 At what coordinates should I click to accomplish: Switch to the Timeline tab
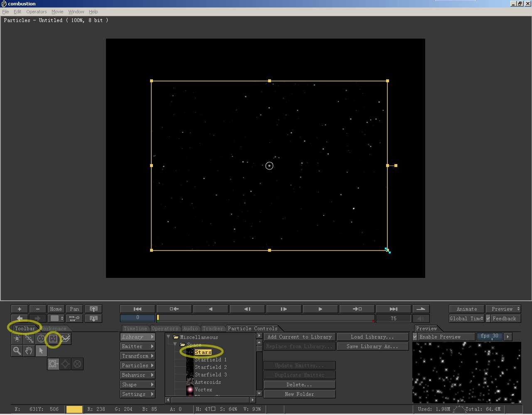coord(135,329)
